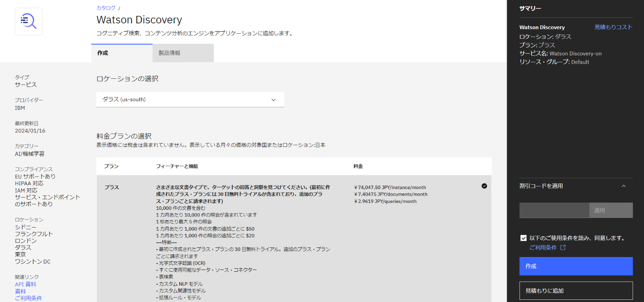
Task: Open the ご利用条件 link under agreement checkbox
Action: click(x=542, y=248)
